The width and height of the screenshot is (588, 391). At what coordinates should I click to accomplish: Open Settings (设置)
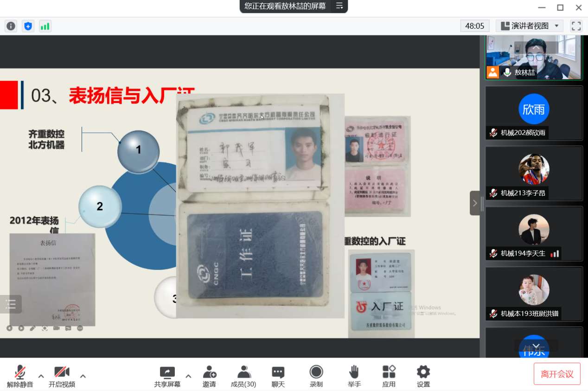coord(423,376)
